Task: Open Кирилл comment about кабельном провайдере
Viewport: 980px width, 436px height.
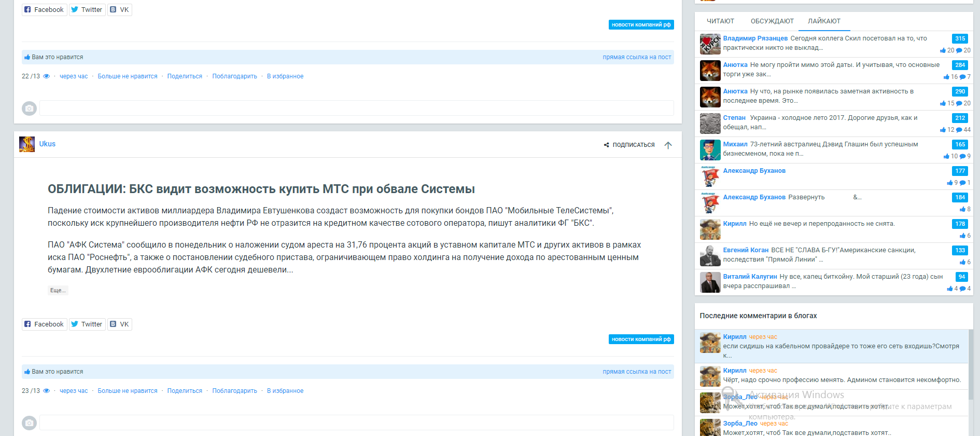Action: (841, 351)
